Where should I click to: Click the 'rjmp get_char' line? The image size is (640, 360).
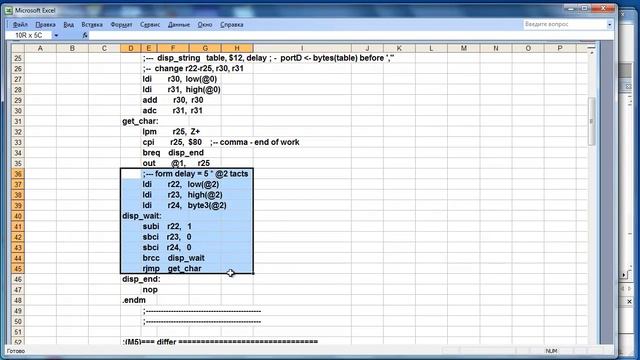[172, 269]
